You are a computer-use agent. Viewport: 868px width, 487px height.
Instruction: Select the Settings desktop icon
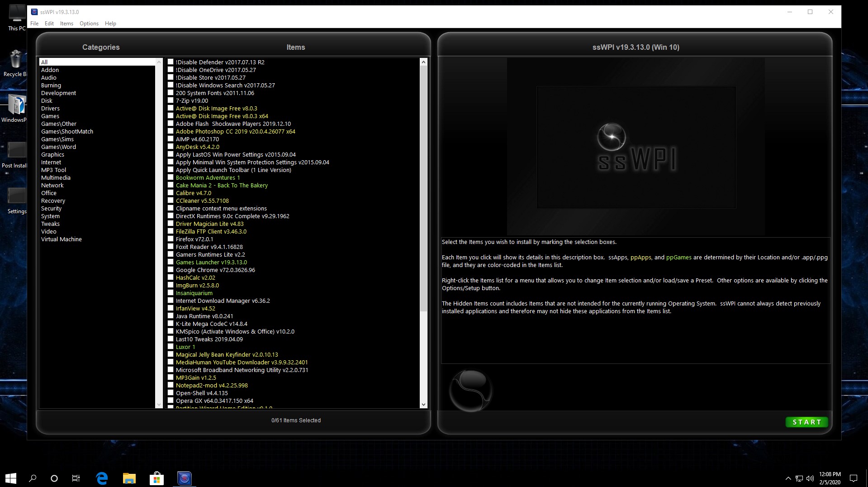click(x=17, y=201)
